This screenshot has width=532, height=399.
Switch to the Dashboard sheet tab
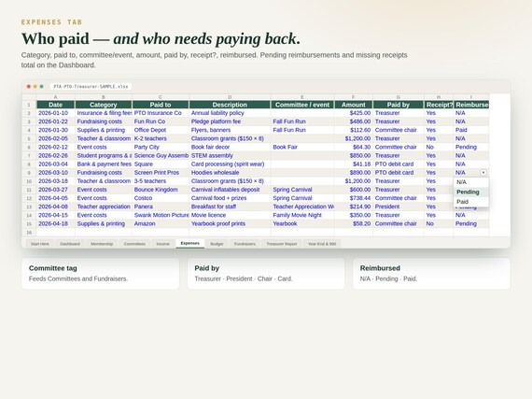(70, 244)
